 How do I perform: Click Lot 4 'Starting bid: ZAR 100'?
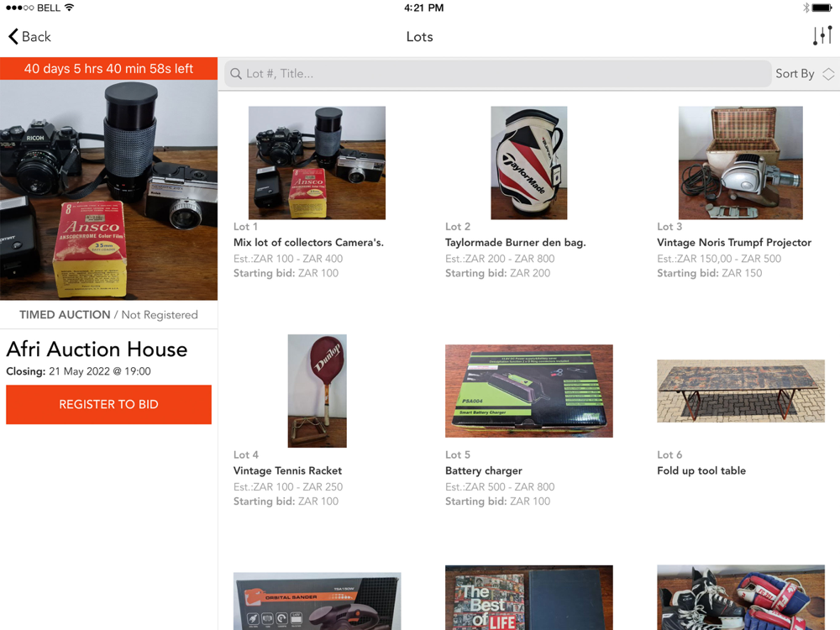pyautogui.click(x=286, y=501)
